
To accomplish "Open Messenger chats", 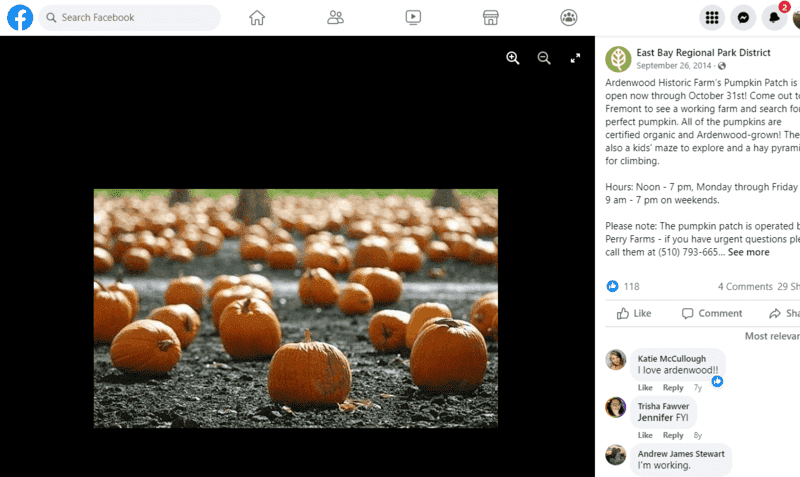I will (743, 18).
